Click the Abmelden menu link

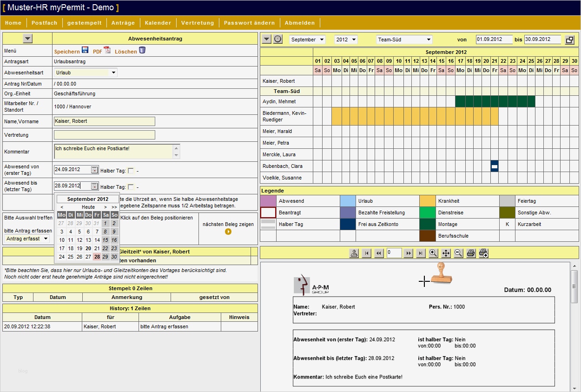point(300,23)
